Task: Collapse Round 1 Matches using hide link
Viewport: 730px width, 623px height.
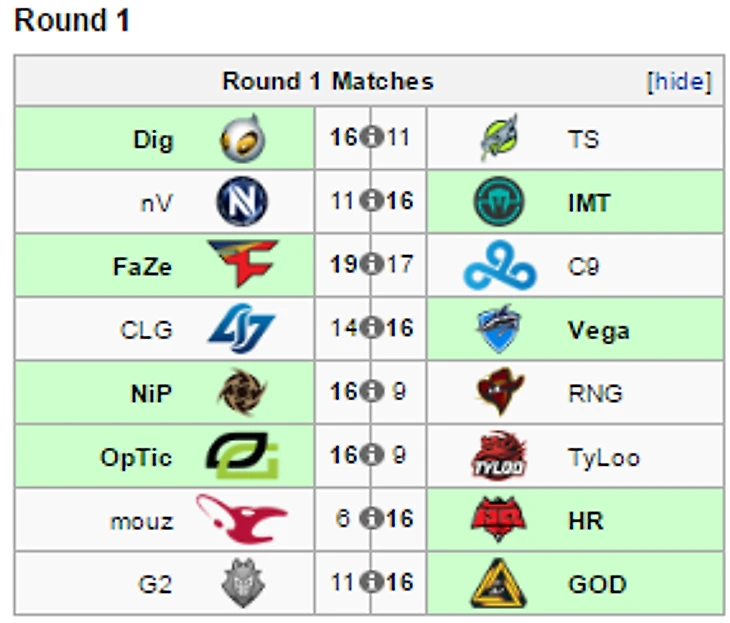Action: point(679,82)
